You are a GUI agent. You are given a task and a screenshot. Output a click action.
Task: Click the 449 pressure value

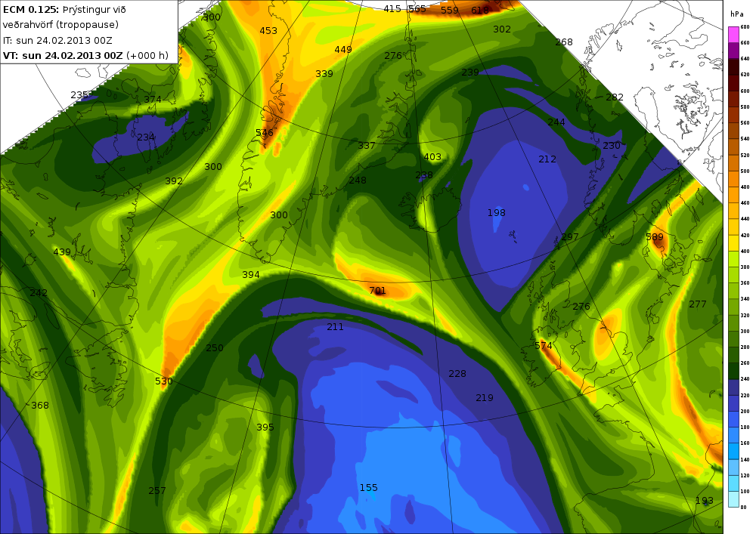[x=342, y=49]
